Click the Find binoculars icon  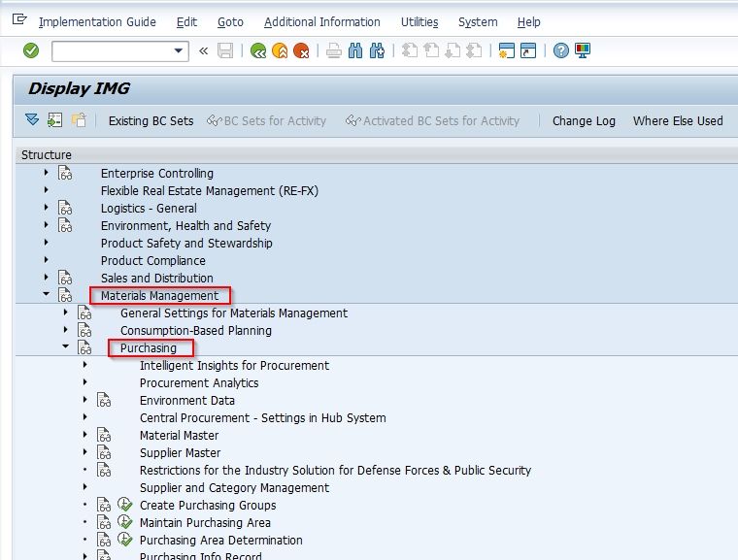[355, 50]
